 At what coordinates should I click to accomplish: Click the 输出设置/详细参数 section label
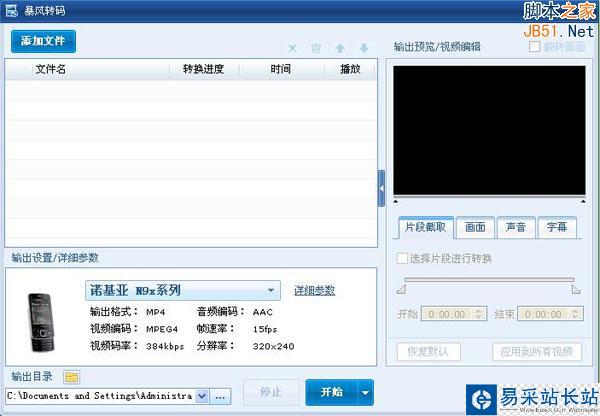(x=55, y=258)
